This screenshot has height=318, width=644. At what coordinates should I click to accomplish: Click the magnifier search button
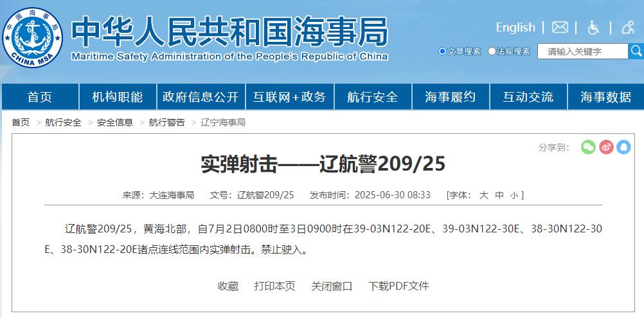(x=636, y=51)
